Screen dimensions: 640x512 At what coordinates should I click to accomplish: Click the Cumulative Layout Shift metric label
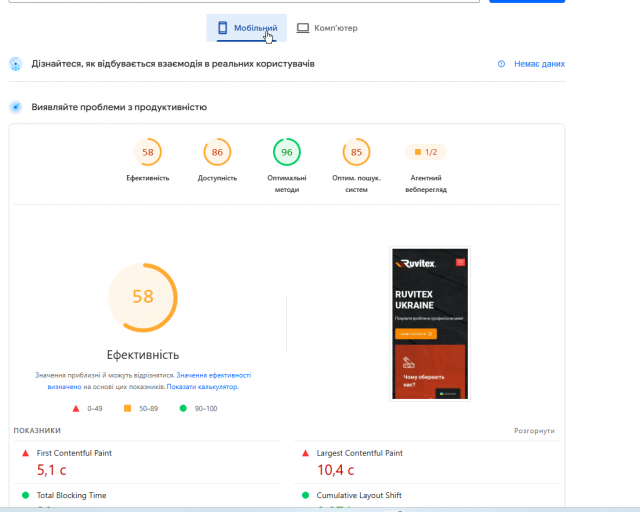pos(359,495)
